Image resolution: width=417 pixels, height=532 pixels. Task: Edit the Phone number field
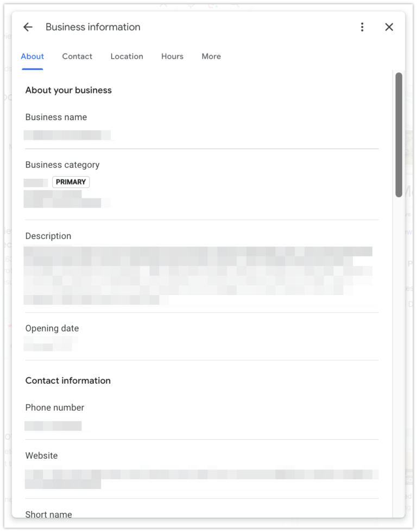tap(53, 425)
